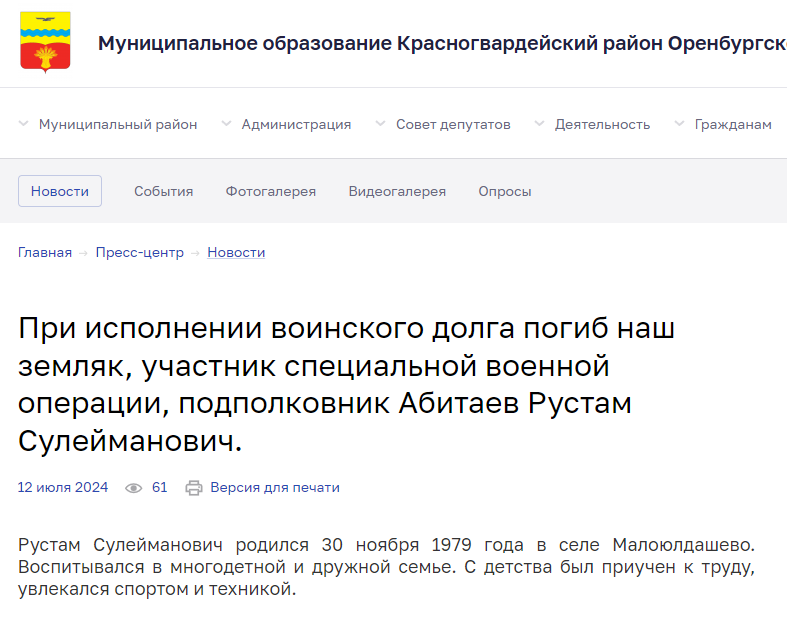Open the Гражданам menu item
The width and height of the screenshot is (787, 617).
point(733,125)
